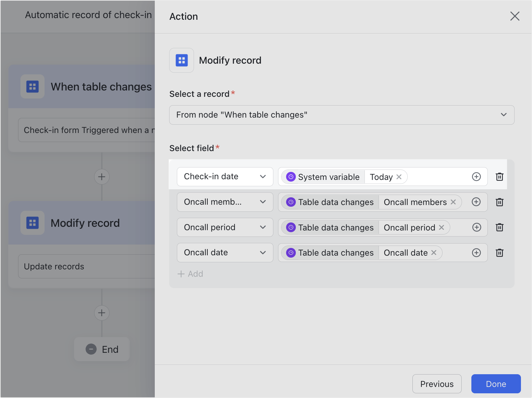532x398 pixels.
Task: Close the Action panel
Action: point(515,16)
